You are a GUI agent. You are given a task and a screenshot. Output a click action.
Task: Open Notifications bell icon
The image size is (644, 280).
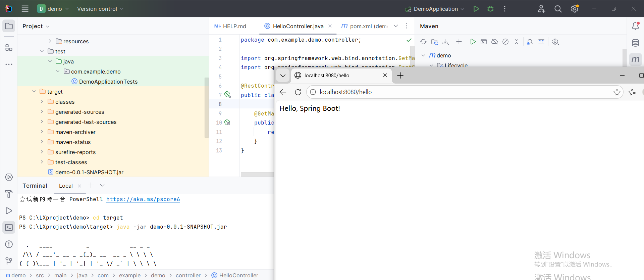635,26
